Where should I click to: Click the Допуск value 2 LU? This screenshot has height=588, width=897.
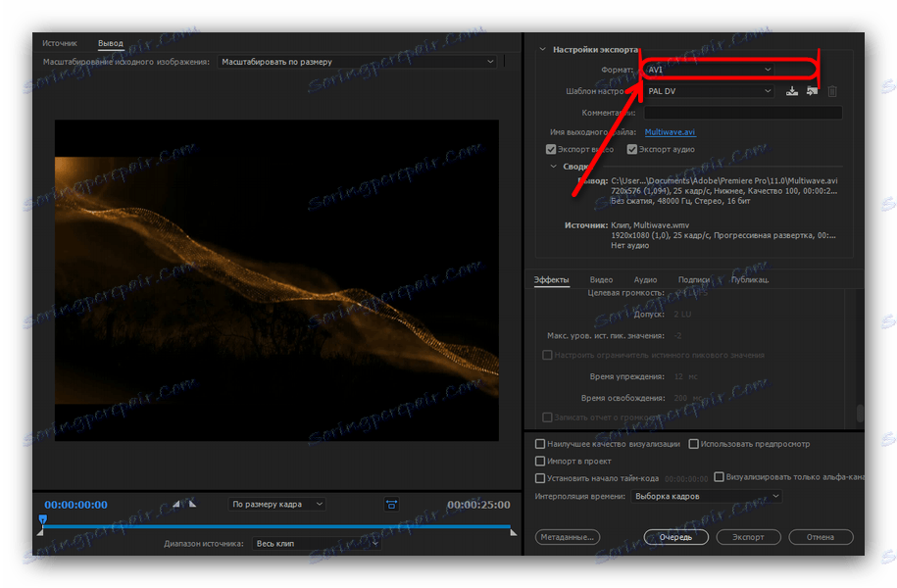click(x=682, y=314)
